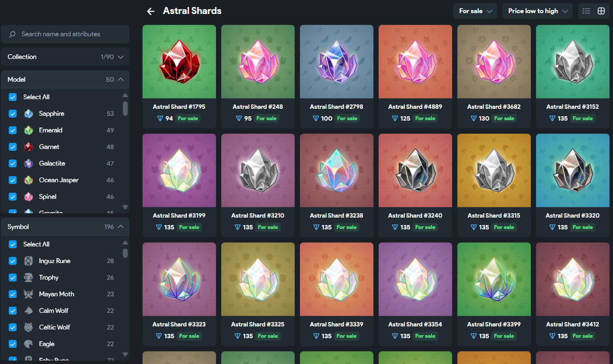Viewport: 613px width, 364px height.
Task: Go back using the left arrow icon
Action: click(x=151, y=11)
